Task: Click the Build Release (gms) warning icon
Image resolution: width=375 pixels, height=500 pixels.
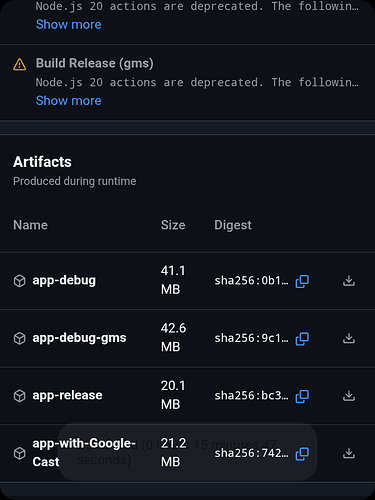Action: [x=20, y=64]
